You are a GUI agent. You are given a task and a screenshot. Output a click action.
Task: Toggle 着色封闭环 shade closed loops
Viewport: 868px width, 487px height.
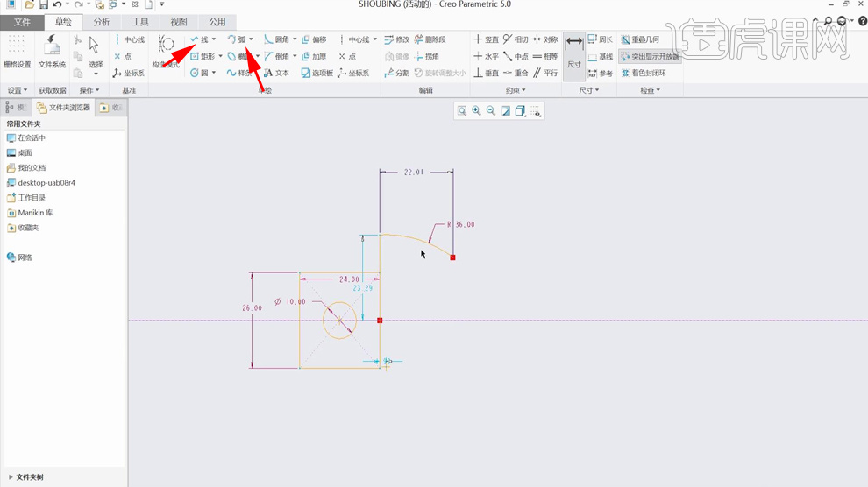644,73
